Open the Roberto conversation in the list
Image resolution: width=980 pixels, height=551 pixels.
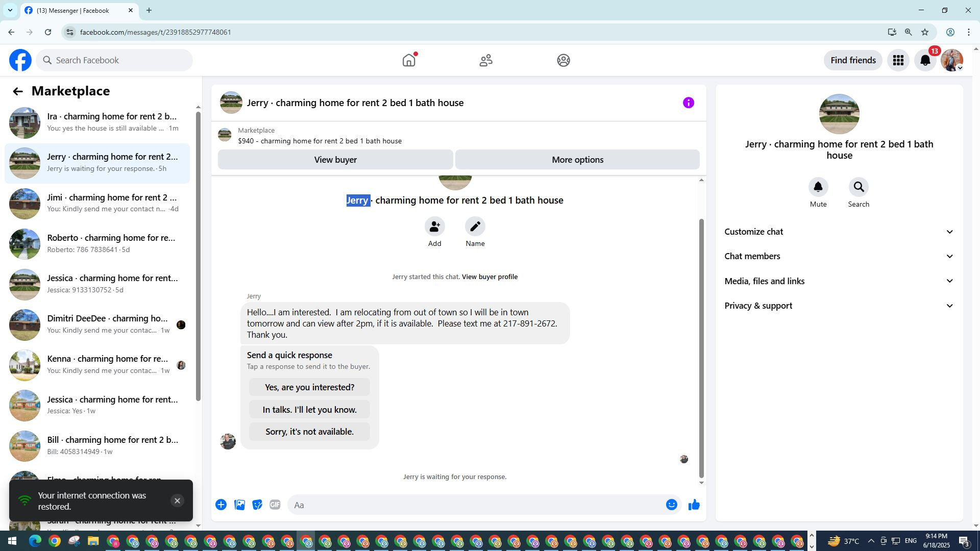click(97, 244)
